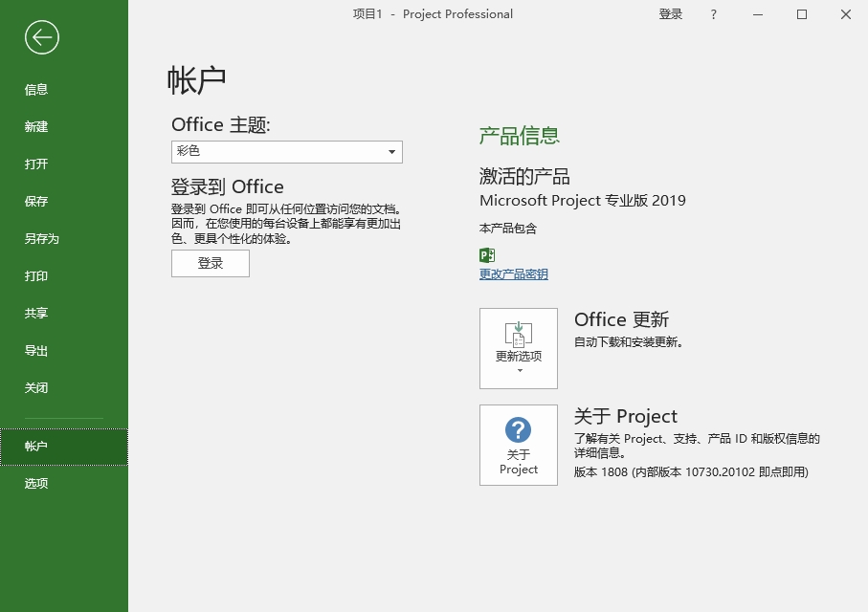This screenshot has height=612, width=868.
Task: Click the Office 更新 heading
Action: pos(622,319)
